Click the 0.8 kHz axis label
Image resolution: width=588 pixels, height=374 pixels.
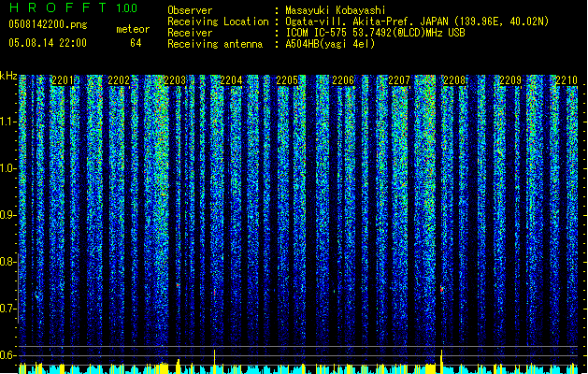7,262
